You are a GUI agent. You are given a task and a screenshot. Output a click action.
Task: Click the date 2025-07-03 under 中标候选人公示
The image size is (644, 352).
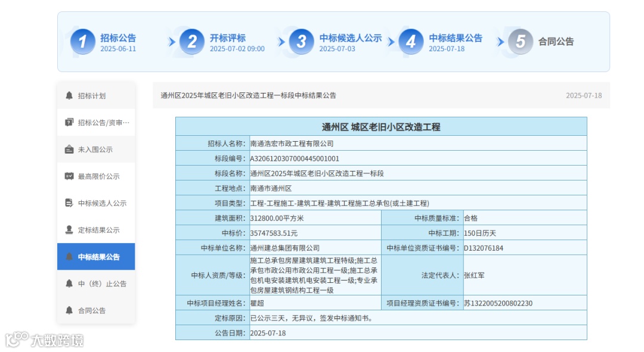(337, 49)
